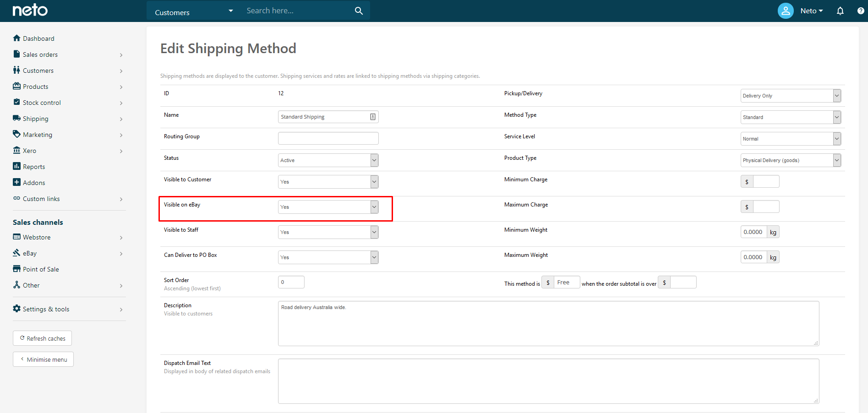Click the Shipping truck icon
The width and height of the screenshot is (868, 413).
tap(17, 118)
